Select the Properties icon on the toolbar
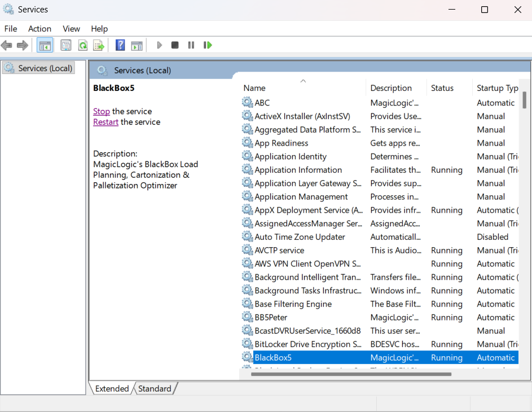532x412 pixels. (65, 45)
